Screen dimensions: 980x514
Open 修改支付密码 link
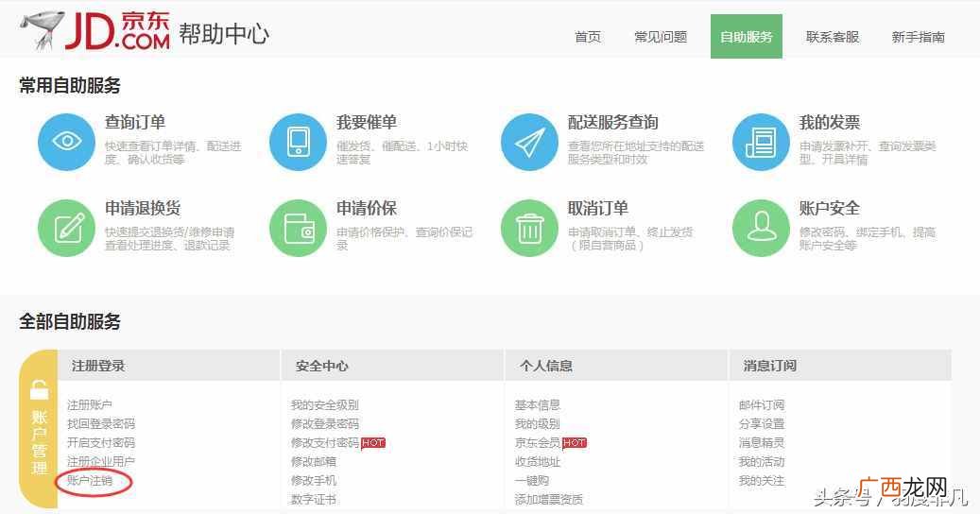324,442
